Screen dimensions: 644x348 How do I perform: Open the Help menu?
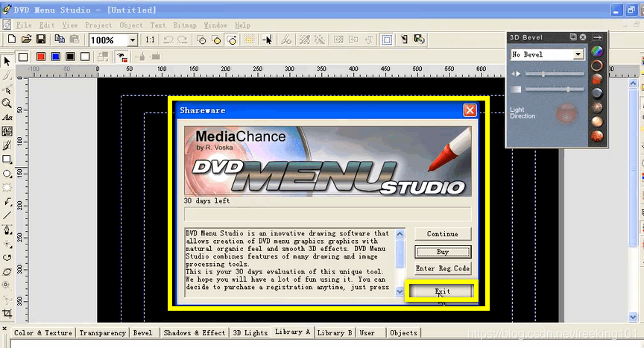click(x=242, y=25)
